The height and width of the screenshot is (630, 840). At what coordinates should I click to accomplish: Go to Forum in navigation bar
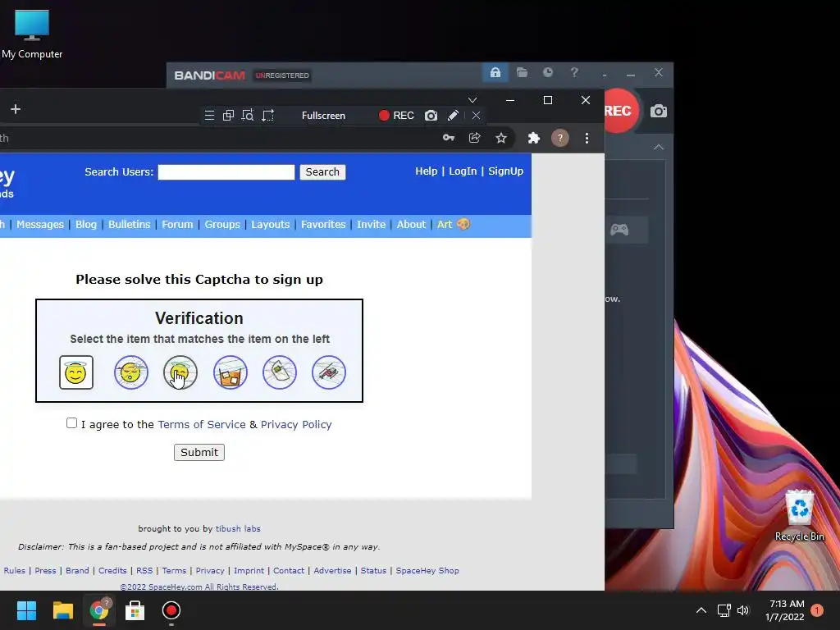coord(177,225)
